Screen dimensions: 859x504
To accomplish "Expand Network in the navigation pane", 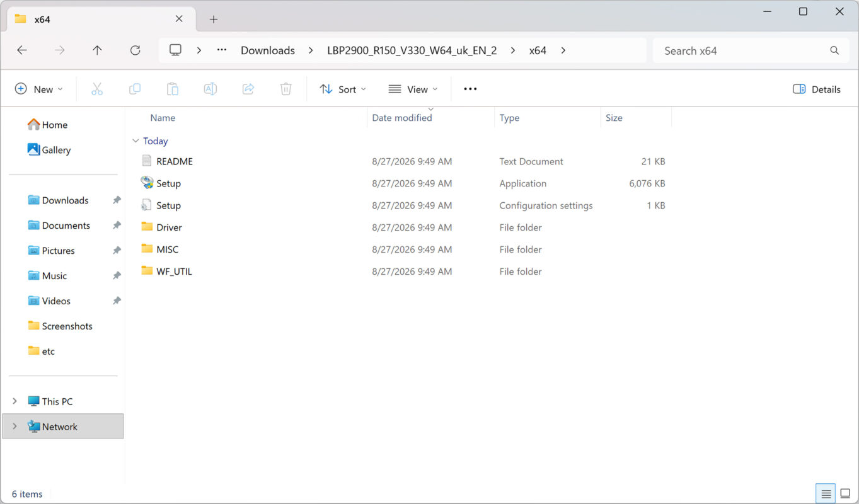I will (x=14, y=427).
